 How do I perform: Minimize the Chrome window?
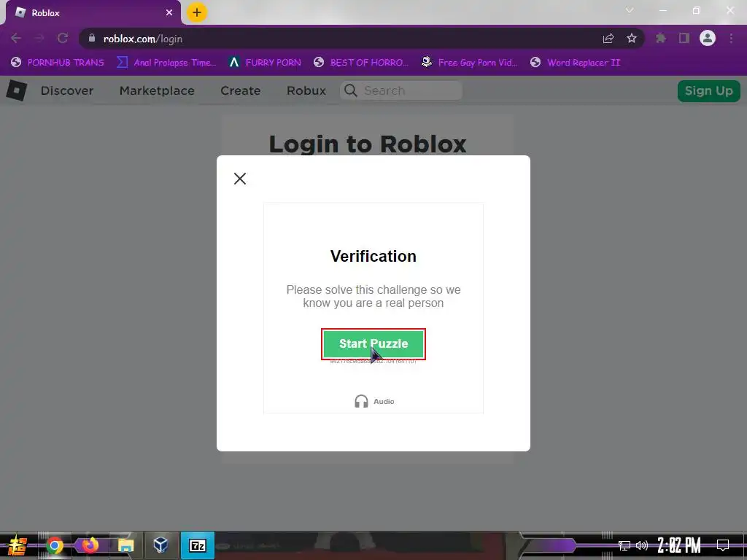662,10
